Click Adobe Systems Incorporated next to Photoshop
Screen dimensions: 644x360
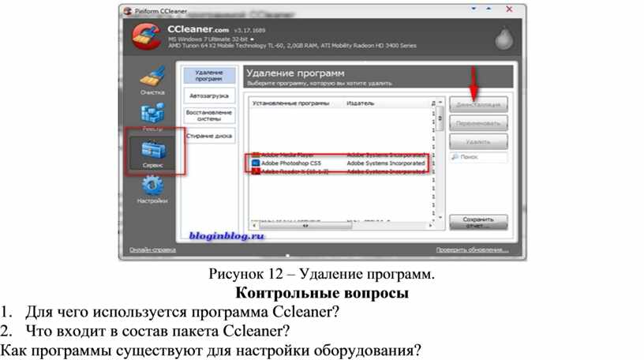click(386, 163)
